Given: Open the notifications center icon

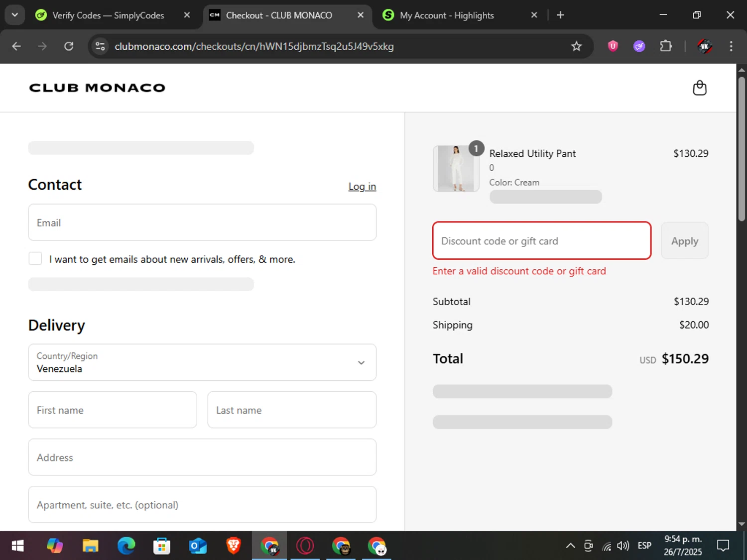Looking at the screenshot, I should (x=723, y=546).
